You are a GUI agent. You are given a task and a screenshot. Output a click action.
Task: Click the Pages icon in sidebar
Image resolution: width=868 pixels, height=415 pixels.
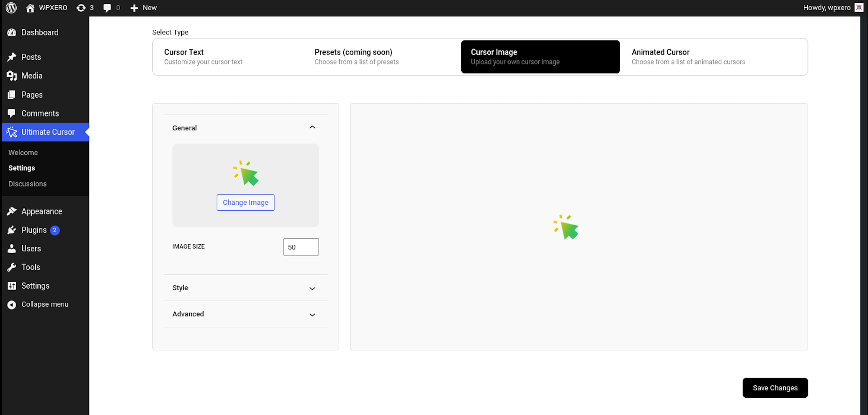click(x=12, y=95)
